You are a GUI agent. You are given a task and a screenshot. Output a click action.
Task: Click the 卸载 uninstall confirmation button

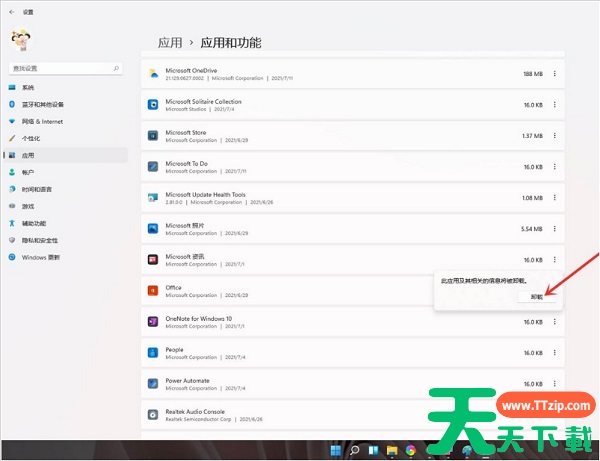point(536,297)
